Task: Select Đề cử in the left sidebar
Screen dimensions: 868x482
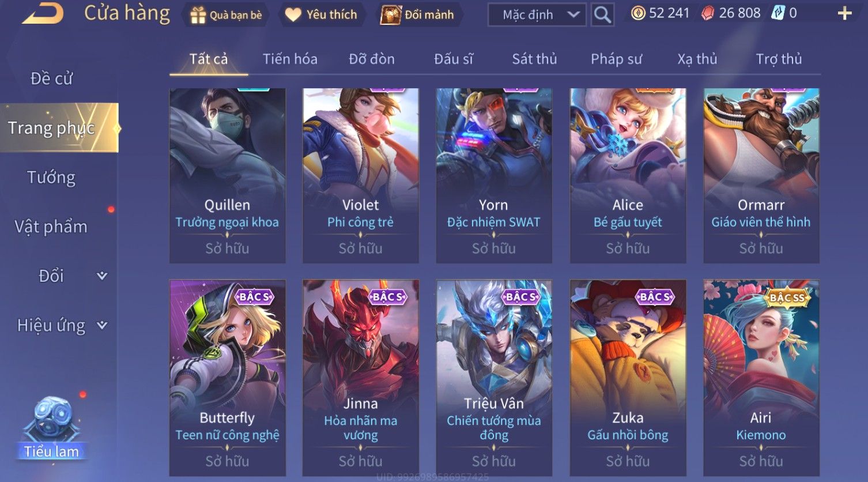Action: [x=51, y=78]
